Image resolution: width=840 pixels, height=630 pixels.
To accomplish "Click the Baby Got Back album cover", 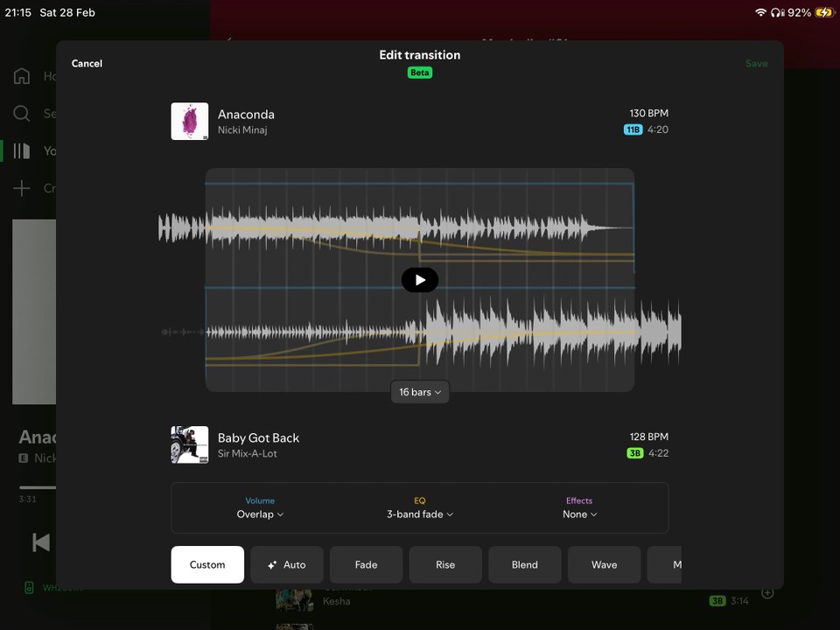I will (x=190, y=444).
